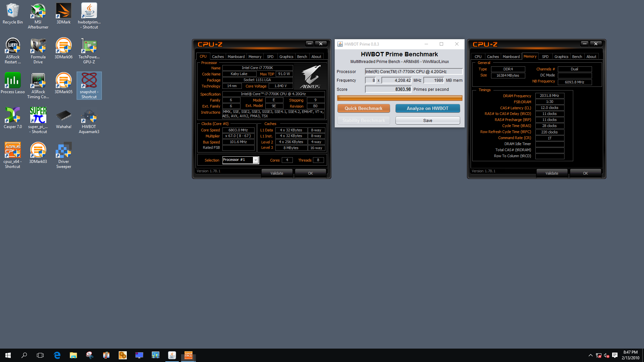Viewport: 644px width, 362px height.
Task: Click the HWBOT Prime Processor name field
Action: (x=414, y=71)
